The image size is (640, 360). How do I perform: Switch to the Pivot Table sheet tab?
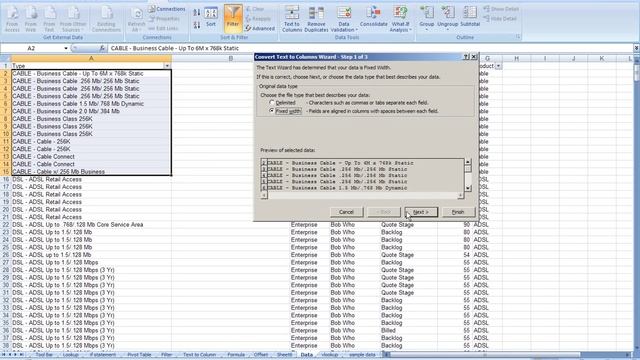(139, 355)
